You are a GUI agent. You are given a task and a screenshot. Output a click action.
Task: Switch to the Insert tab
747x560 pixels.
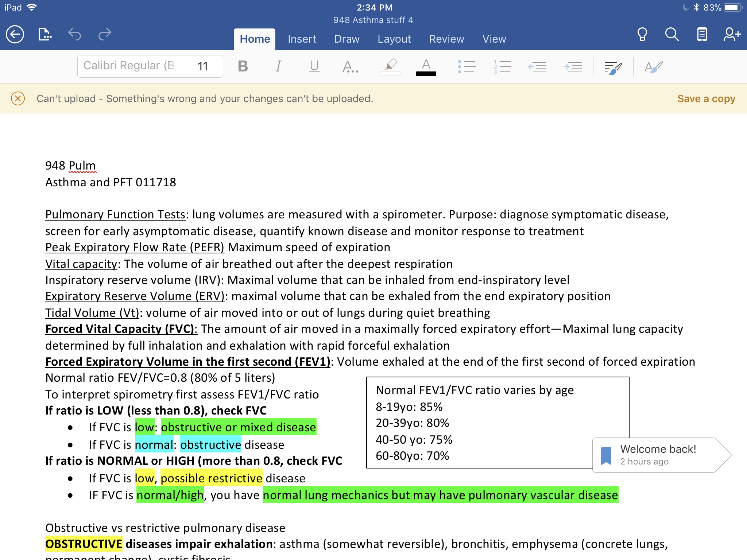[302, 39]
